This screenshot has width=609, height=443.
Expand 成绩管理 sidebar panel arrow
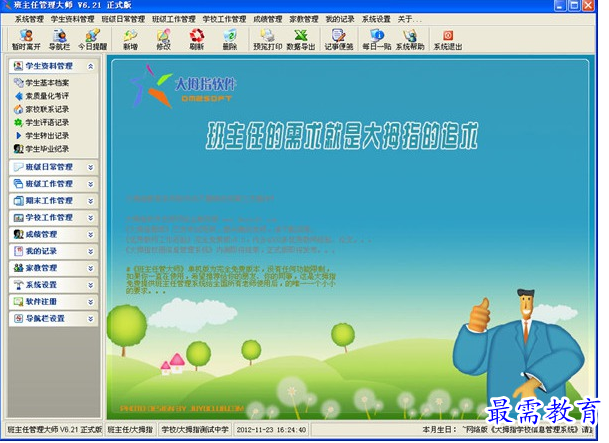pos(90,235)
